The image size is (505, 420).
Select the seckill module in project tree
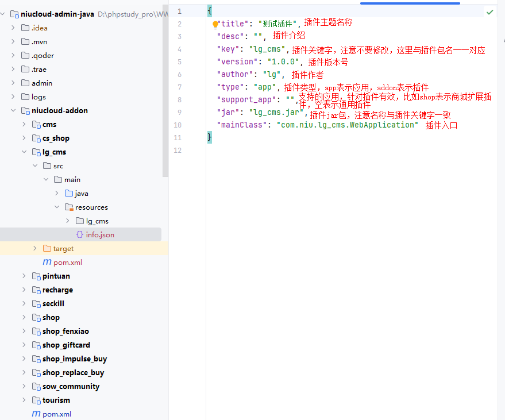pos(53,303)
